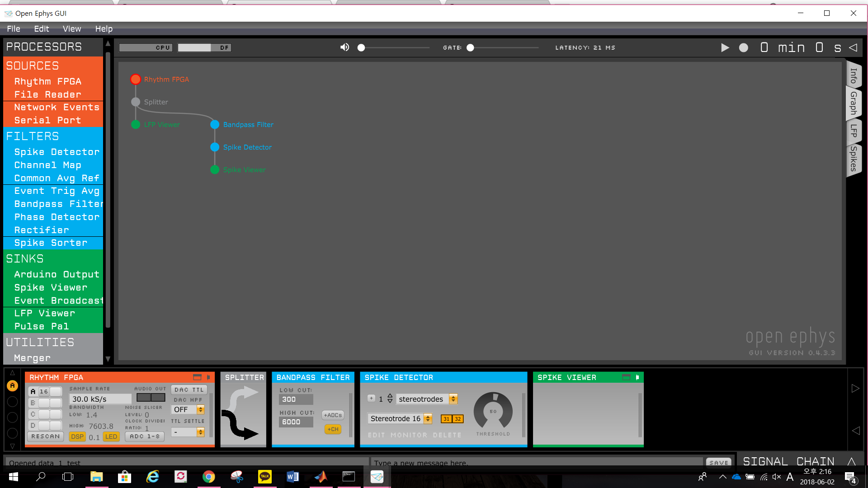This screenshot has width=868, height=488.
Task: Switch to the Graph tab on the right edge
Action: pos(854,103)
